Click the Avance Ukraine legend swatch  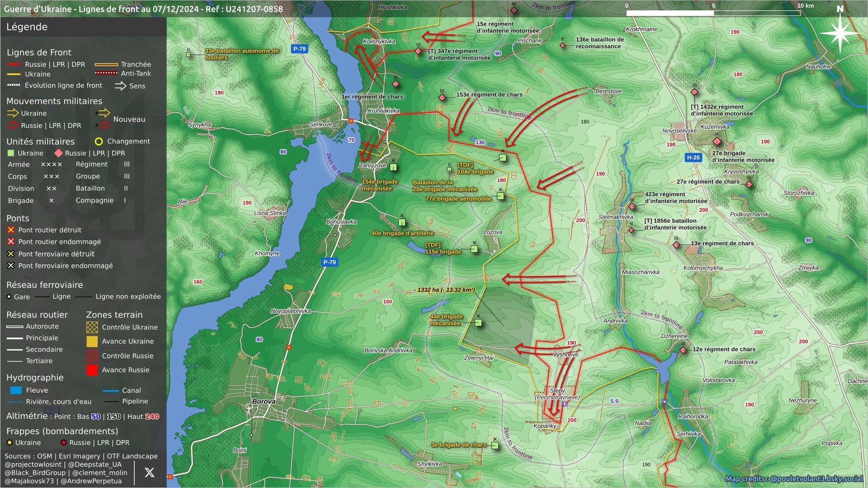tap(92, 341)
